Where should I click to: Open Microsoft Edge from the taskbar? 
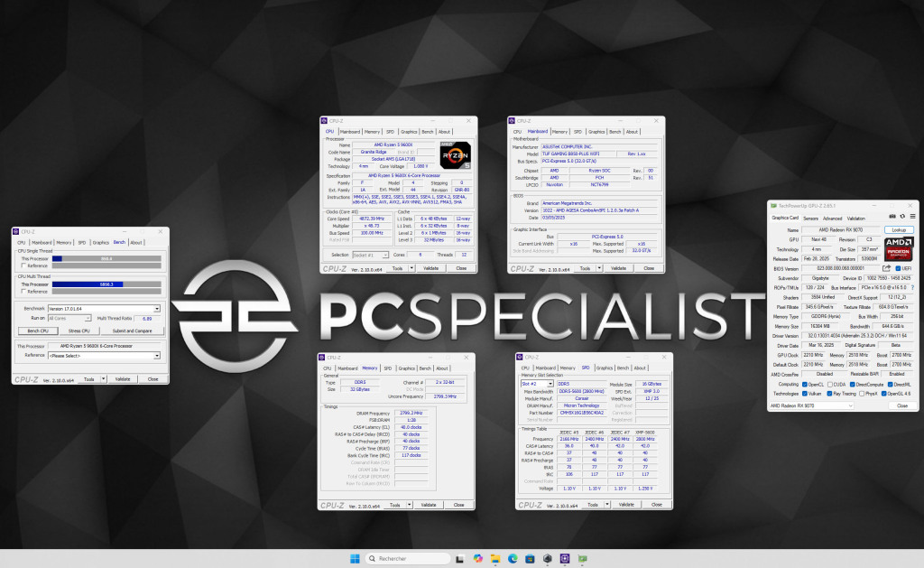513,559
